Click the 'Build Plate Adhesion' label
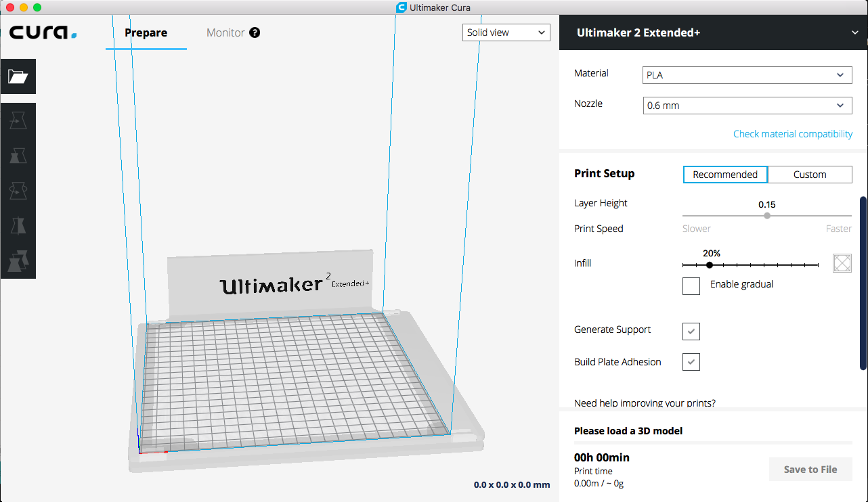868x502 pixels. coord(617,362)
